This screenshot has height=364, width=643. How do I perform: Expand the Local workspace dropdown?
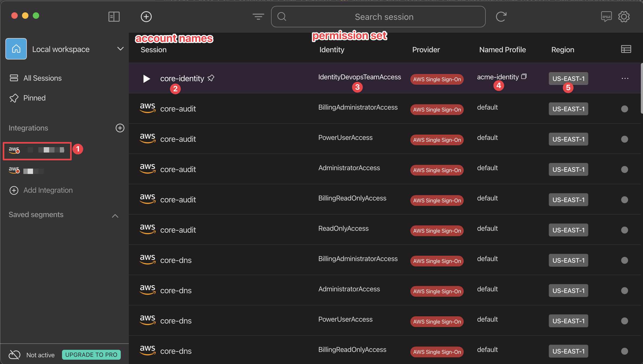click(x=120, y=49)
